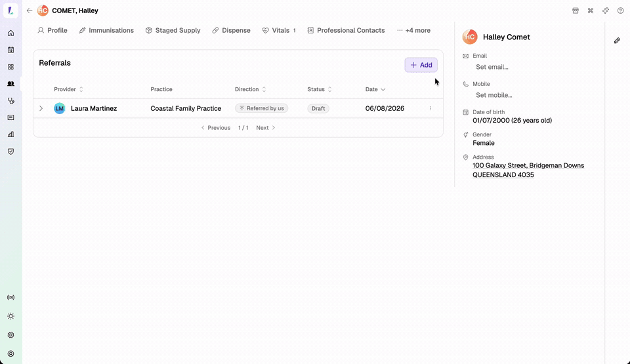Open the grid dashboard icon in sidebar
630x364 pixels.
[11, 67]
